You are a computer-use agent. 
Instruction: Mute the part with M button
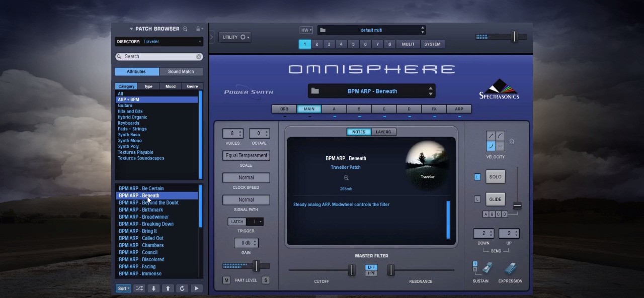click(x=226, y=280)
